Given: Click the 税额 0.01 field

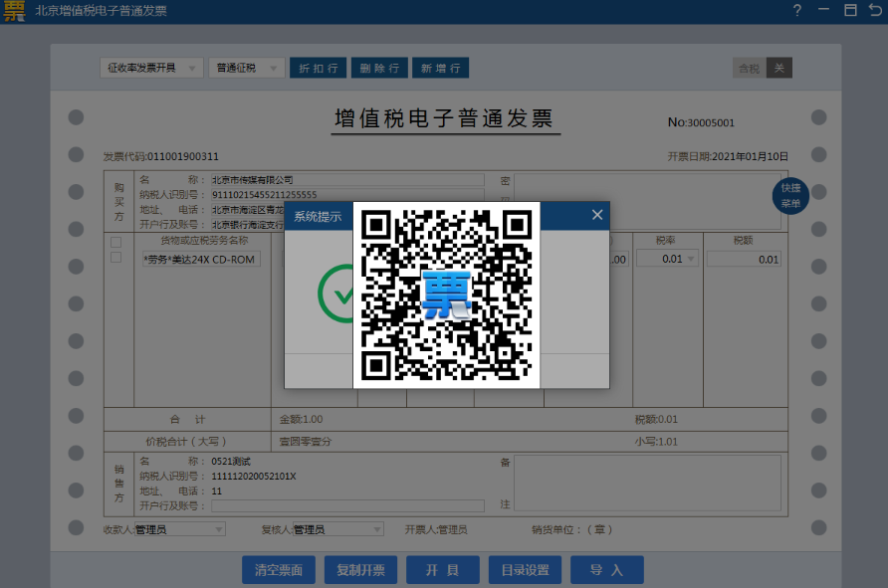Looking at the screenshot, I should click(x=744, y=260).
